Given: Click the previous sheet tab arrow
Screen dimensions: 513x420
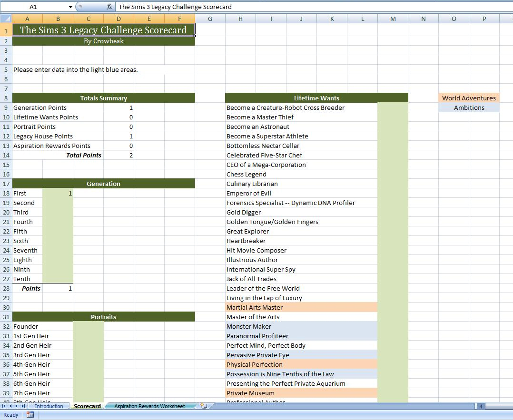Looking at the screenshot, I should click(x=10, y=406).
